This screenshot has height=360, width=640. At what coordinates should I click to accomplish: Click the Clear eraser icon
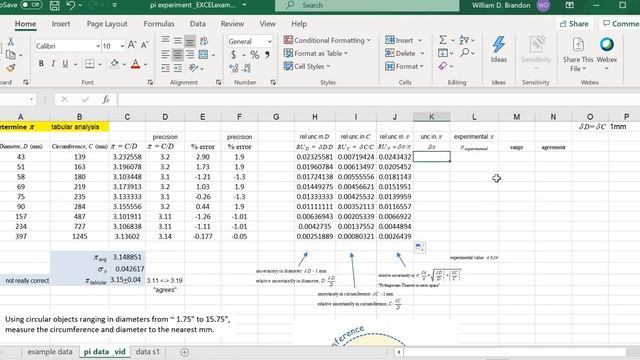[x=443, y=66]
